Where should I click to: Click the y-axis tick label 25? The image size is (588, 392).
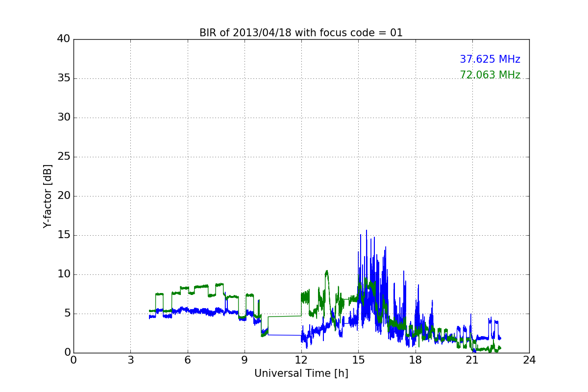64,157
